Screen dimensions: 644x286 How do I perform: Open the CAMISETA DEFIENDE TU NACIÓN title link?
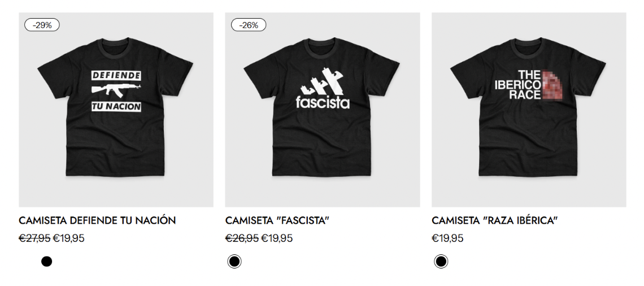point(97,220)
